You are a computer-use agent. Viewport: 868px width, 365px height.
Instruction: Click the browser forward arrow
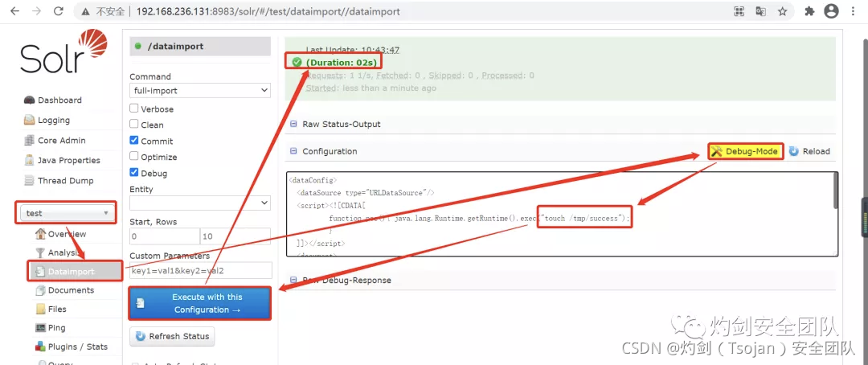coord(36,11)
